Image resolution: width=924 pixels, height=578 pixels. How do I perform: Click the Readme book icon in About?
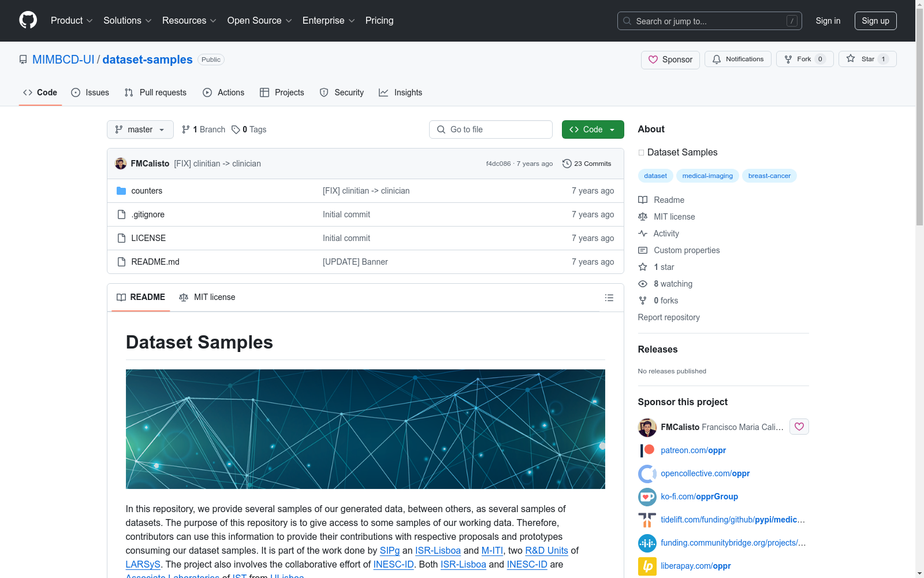pos(643,200)
